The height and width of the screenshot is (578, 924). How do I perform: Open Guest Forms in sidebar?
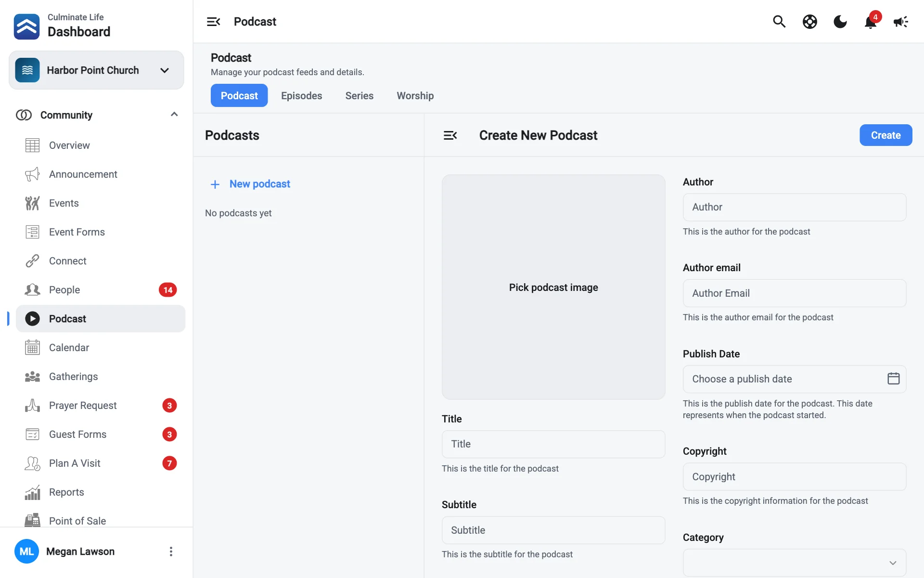coord(101,434)
